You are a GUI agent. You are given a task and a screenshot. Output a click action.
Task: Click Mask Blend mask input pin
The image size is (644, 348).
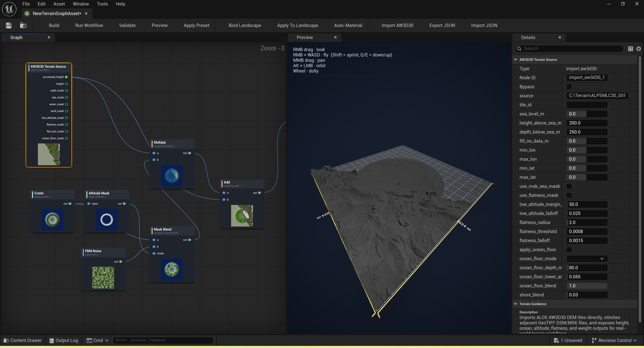154,253
